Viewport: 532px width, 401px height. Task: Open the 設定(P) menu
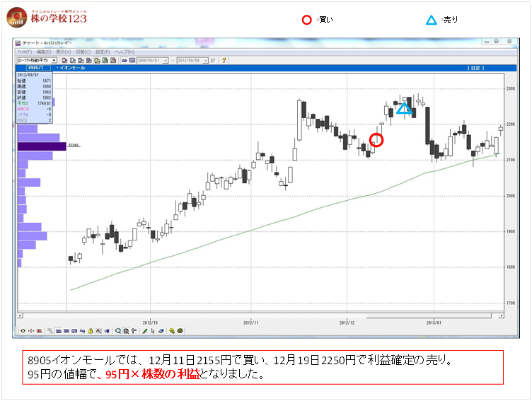tap(102, 52)
